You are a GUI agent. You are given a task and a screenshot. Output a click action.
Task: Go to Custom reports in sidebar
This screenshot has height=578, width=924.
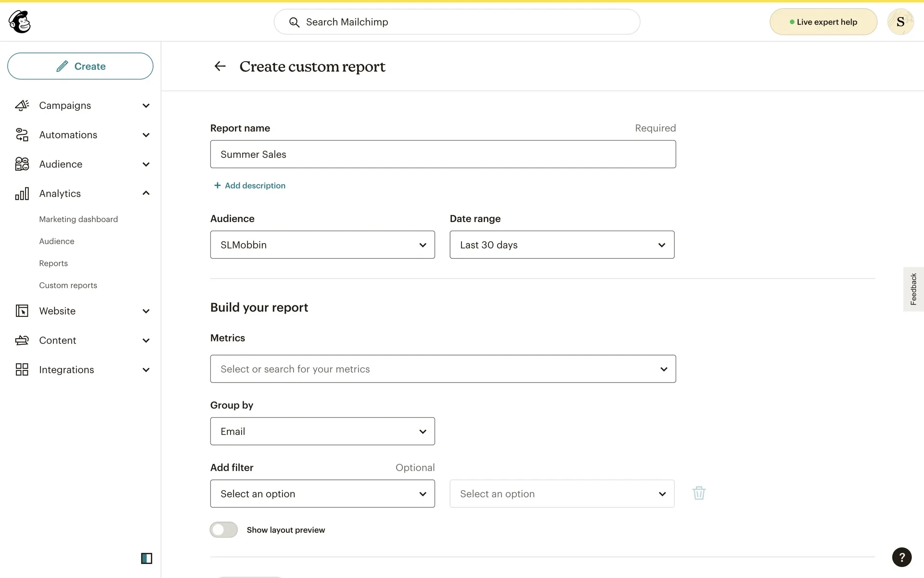[68, 285]
